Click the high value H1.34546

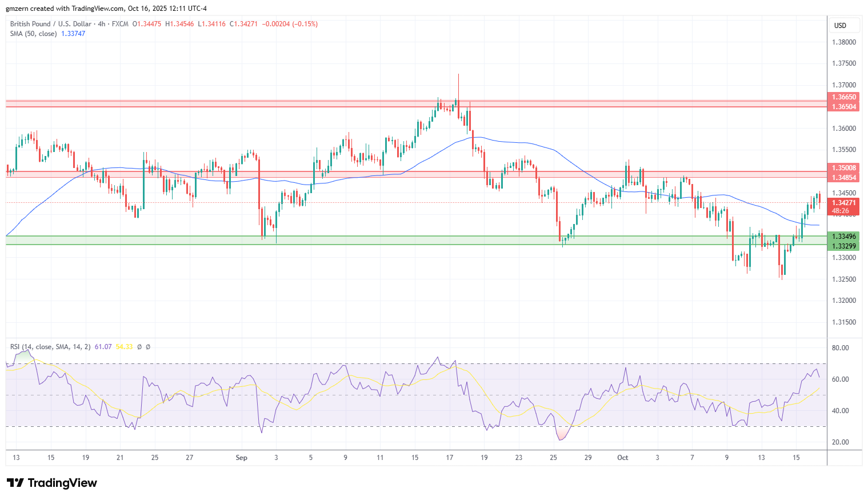[x=179, y=24]
